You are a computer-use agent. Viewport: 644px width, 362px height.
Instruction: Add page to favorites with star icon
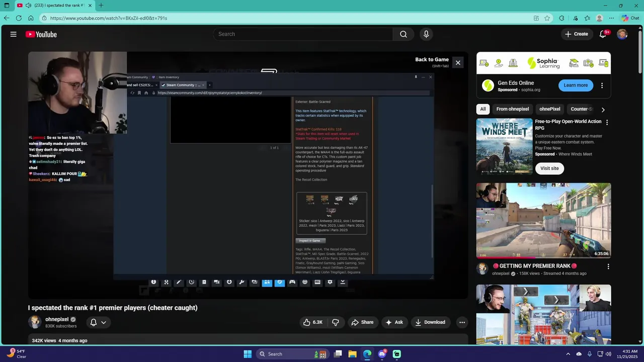(x=547, y=18)
